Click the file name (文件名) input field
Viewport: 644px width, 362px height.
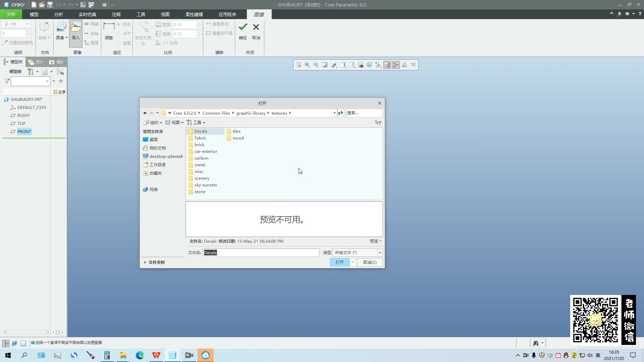click(261, 253)
